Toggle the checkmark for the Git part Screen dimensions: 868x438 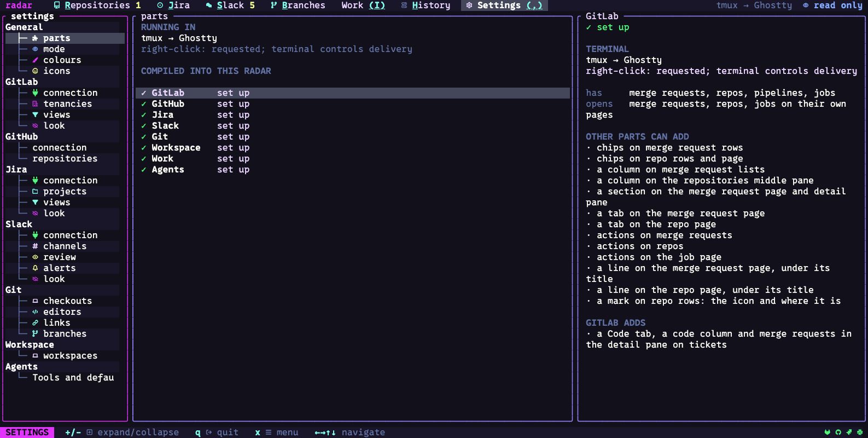click(144, 137)
